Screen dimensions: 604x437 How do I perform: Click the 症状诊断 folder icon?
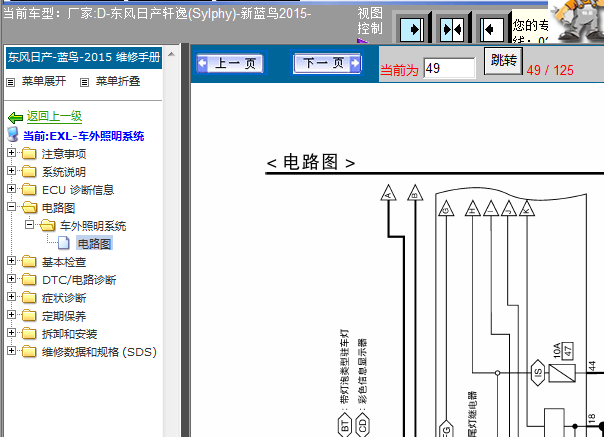pyautogui.click(x=29, y=298)
